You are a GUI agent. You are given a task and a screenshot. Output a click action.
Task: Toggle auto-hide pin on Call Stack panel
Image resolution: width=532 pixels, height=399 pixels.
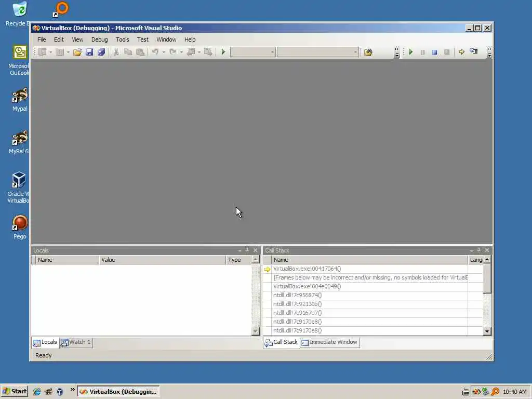[479, 250]
